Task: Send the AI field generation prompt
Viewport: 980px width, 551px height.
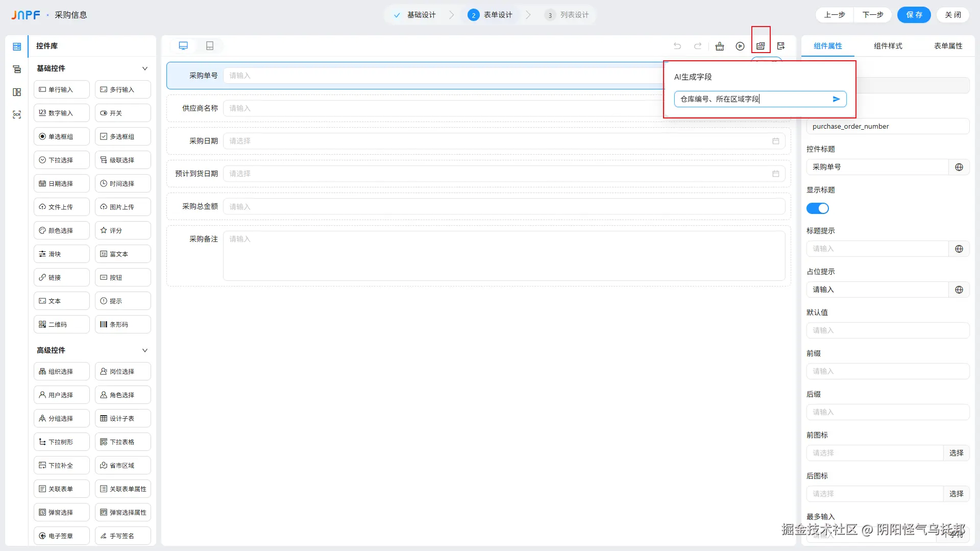Action: 836,99
